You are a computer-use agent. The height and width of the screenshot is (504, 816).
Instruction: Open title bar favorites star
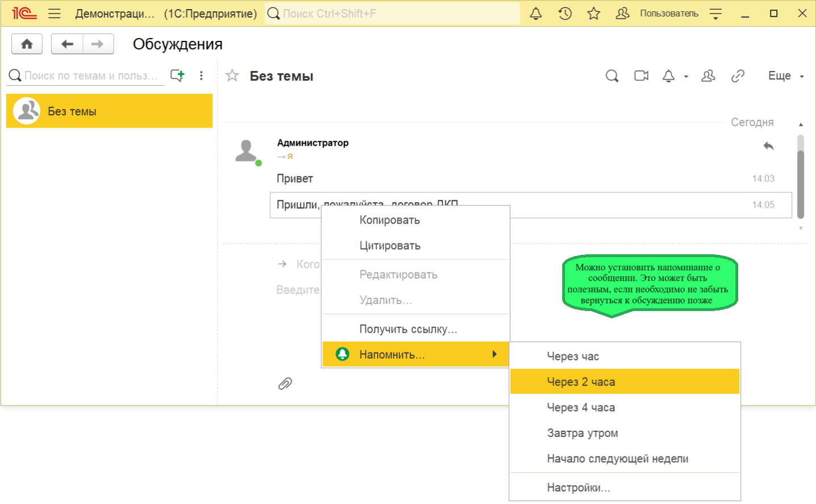click(593, 14)
